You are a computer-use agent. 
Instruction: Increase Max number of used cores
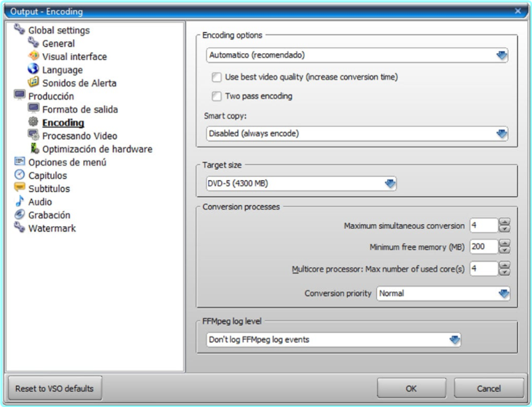click(505, 265)
